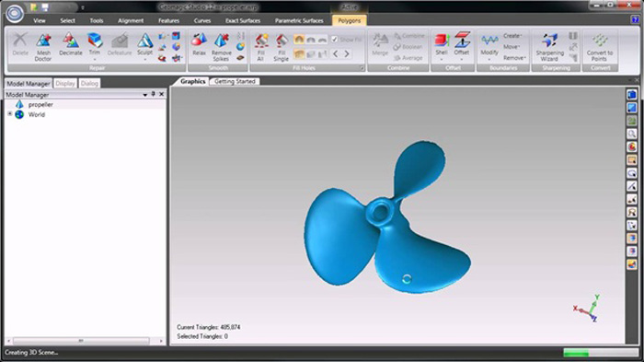Switch to the Display panel tab
Viewport: 644px width, 362px height.
click(x=65, y=84)
